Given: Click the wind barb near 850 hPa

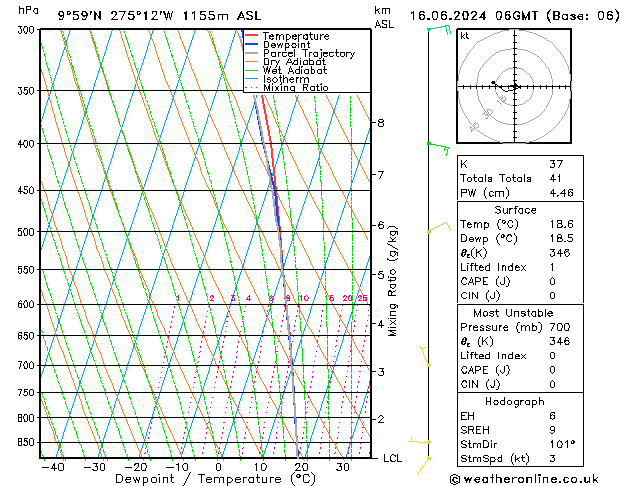Looking at the screenshot, I should point(422,440).
